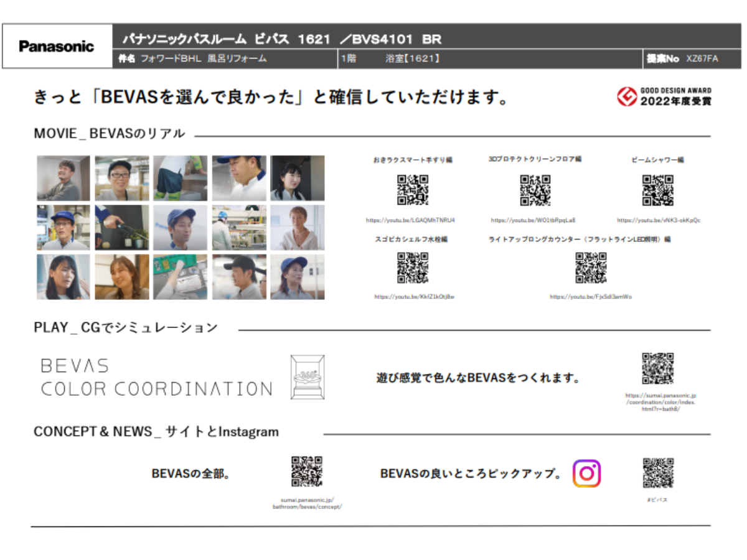Open the youtu.be/LGAQMhTNRU4 link
Viewport: 747px width, 560px height.
410,220
